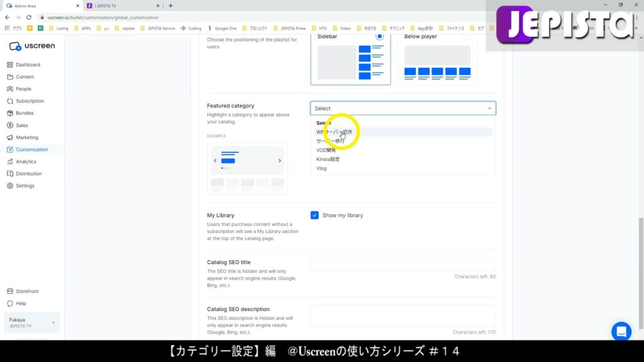Screen dimensions: 644x362
Task: Open the Coding bookmark
Action: [x=191, y=28]
